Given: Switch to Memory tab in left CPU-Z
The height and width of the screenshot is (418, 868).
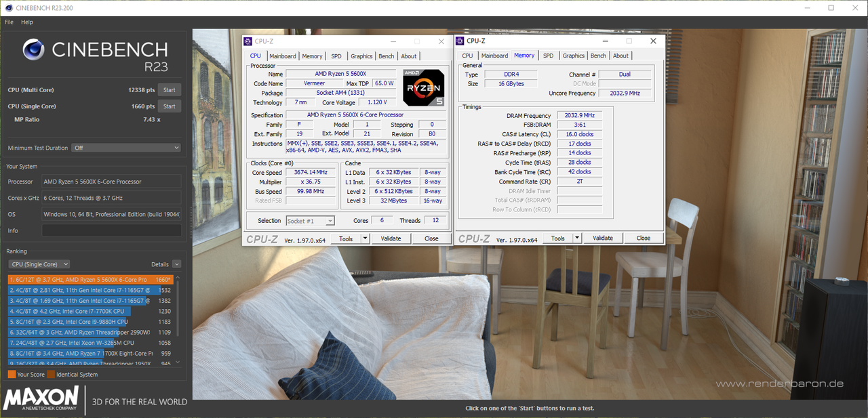Looking at the screenshot, I should point(312,56).
